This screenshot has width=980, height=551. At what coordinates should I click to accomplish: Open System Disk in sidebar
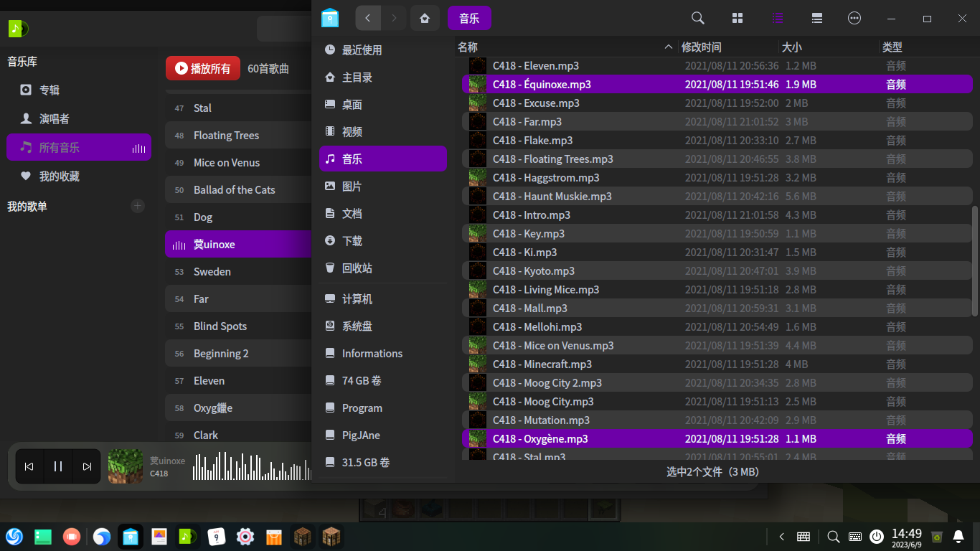click(x=383, y=326)
